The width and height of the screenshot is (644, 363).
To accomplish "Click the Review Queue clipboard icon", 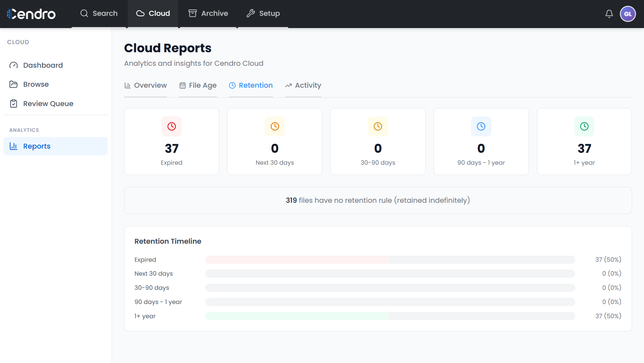I will tap(14, 103).
